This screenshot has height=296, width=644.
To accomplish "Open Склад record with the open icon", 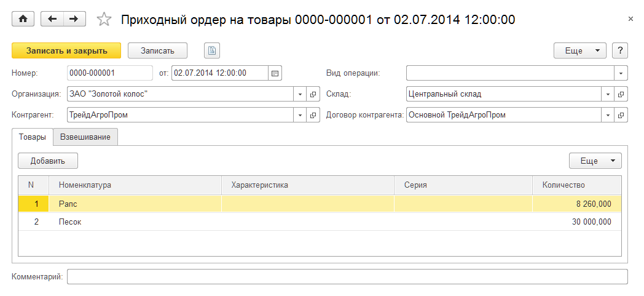I will 621,94.
